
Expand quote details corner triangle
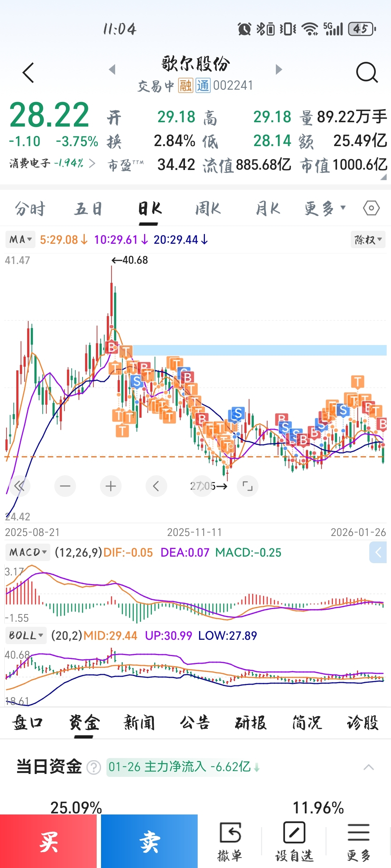tap(383, 177)
